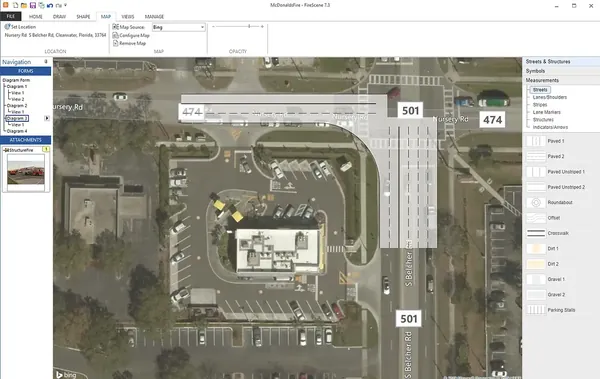The image size is (600, 379).
Task: Select the Lanes/Shoulders category
Action: tap(549, 97)
